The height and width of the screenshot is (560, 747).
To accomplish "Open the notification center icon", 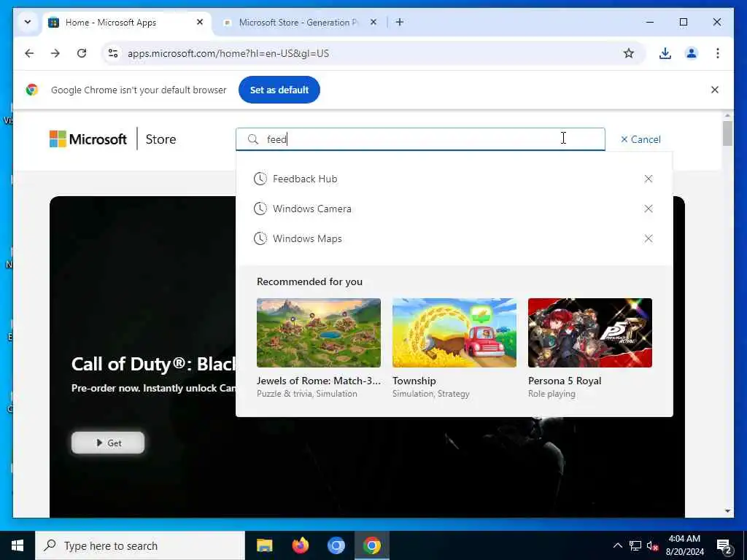I will pyautogui.click(x=724, y=546).
